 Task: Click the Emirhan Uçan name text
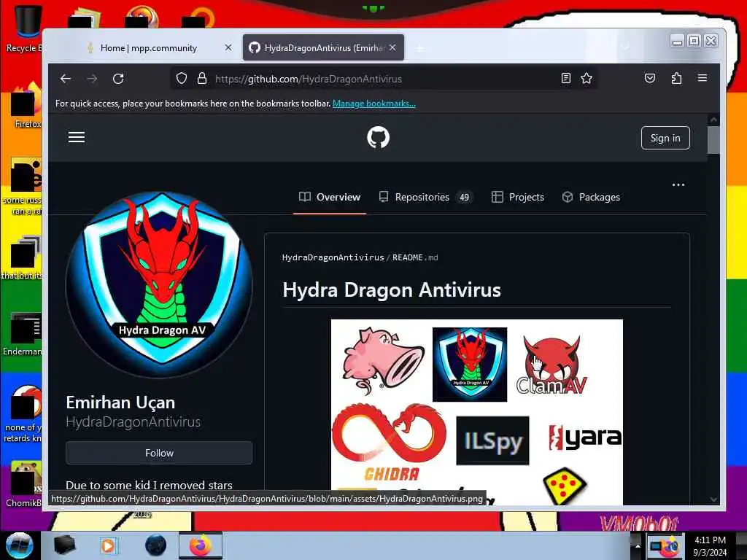tap(120, 402)
